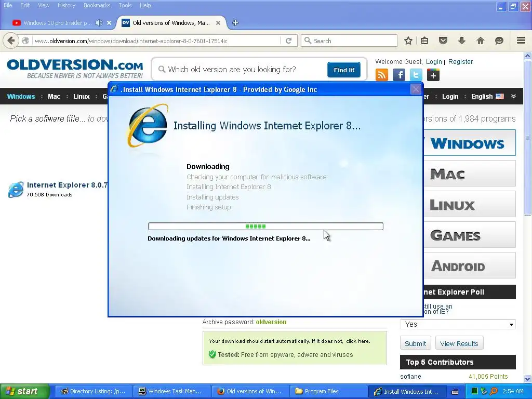
Task: Select Mac in the site navigation bar
Action: click(x=54, y=96)
